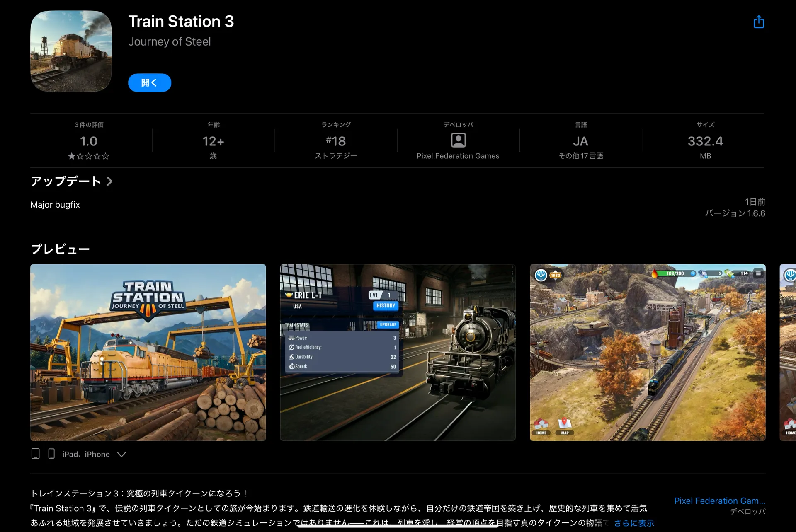Tap さらに表示 to expand description
Viewport: 796px width, 532px height.
click(634, 523)
